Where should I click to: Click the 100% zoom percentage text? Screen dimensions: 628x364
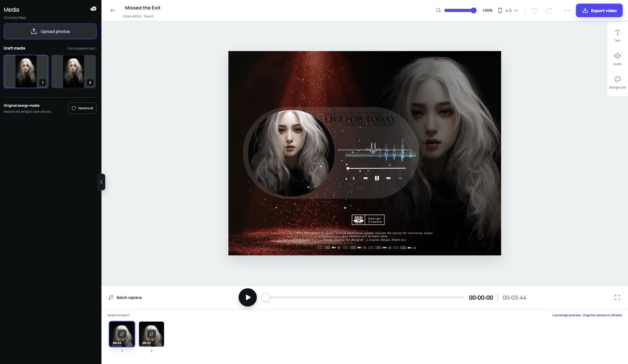point(487,11)
